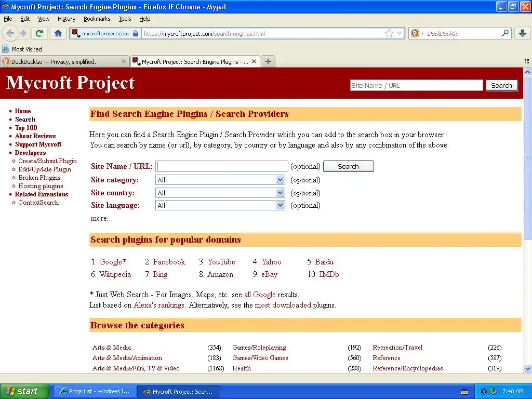Open the list all tabs grid icon
This screenshot has height=399, width=532.
pos(527,61)
